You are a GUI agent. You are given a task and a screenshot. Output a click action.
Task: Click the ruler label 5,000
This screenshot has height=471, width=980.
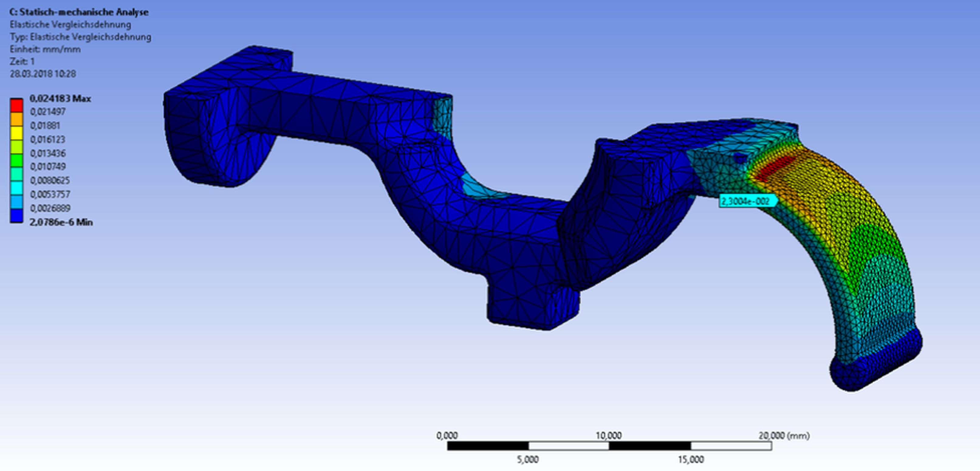pyautogui.click(x=528, y=459)
